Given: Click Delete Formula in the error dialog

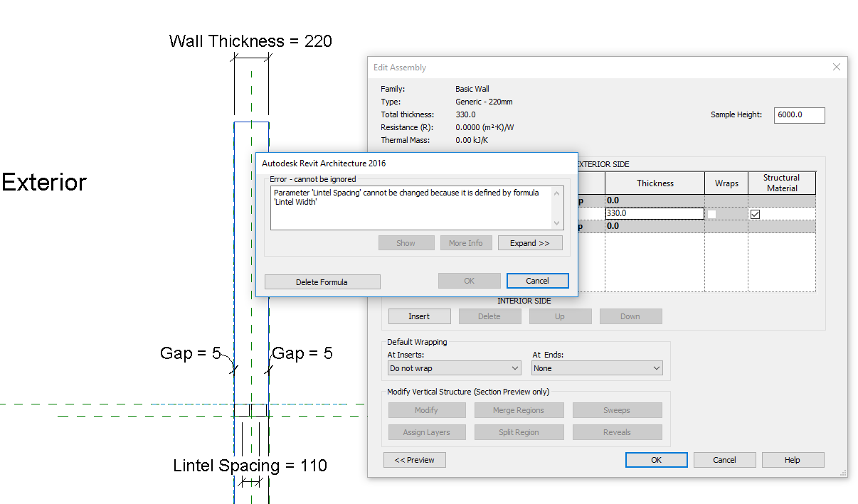Looking at the screenshot, I should (322, 282).
